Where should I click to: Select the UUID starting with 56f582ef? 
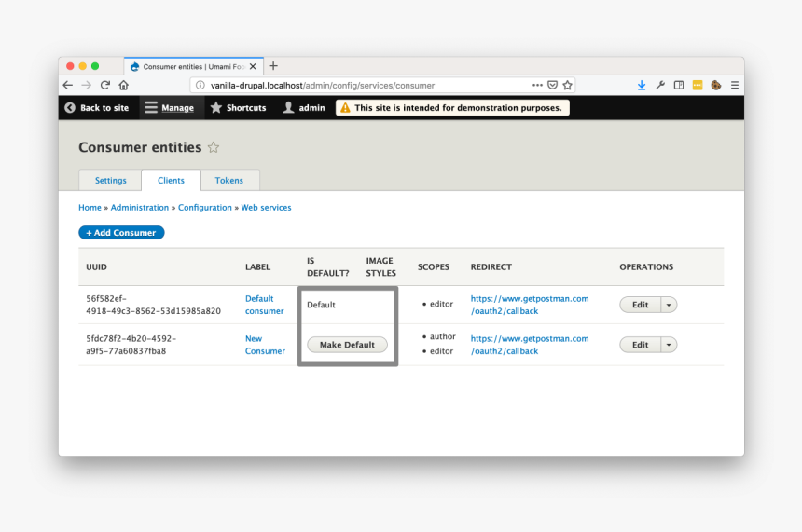click(154, 305)
